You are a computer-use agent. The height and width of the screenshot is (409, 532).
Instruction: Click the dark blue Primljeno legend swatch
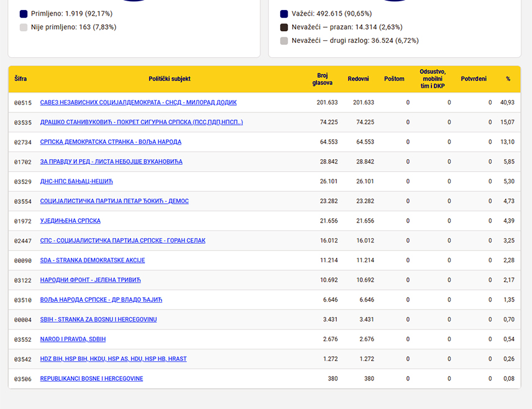24,14
